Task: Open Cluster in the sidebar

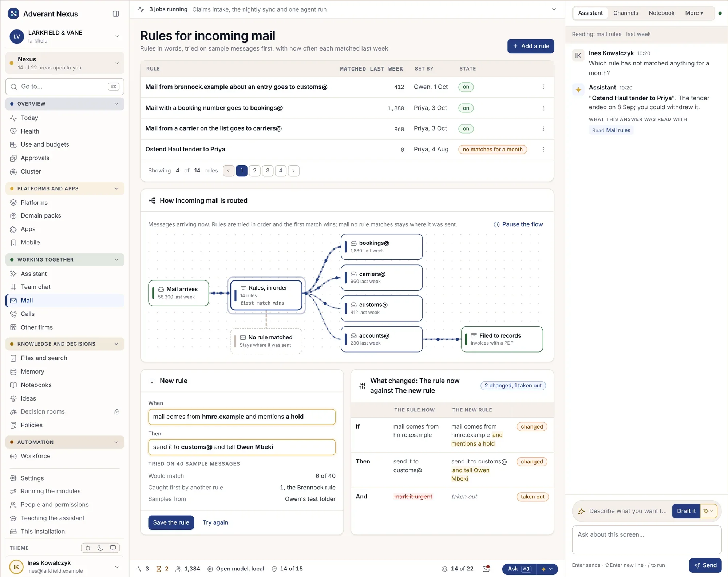Action: (x=65, y=171)
